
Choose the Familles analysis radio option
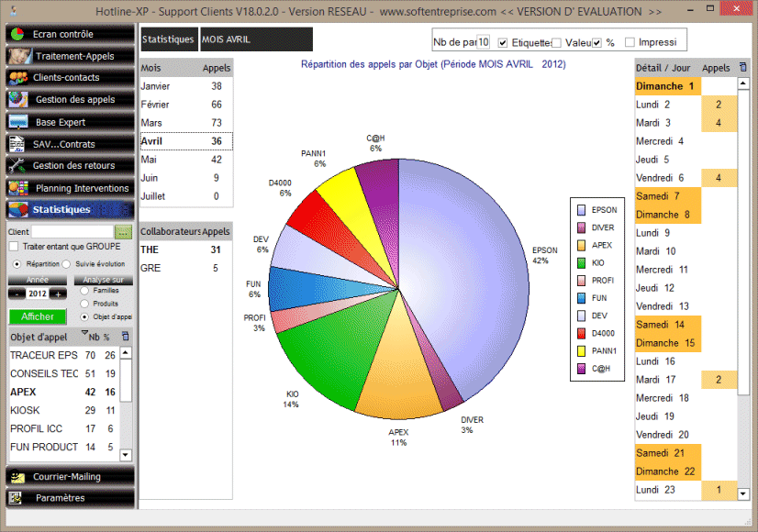[85, 291]
